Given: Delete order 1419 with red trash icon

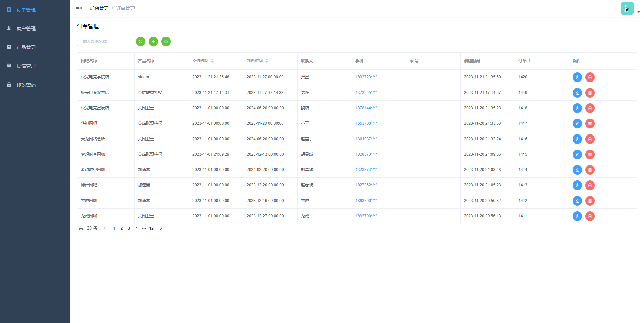Looking at the screenshot, I should point(590,93).
